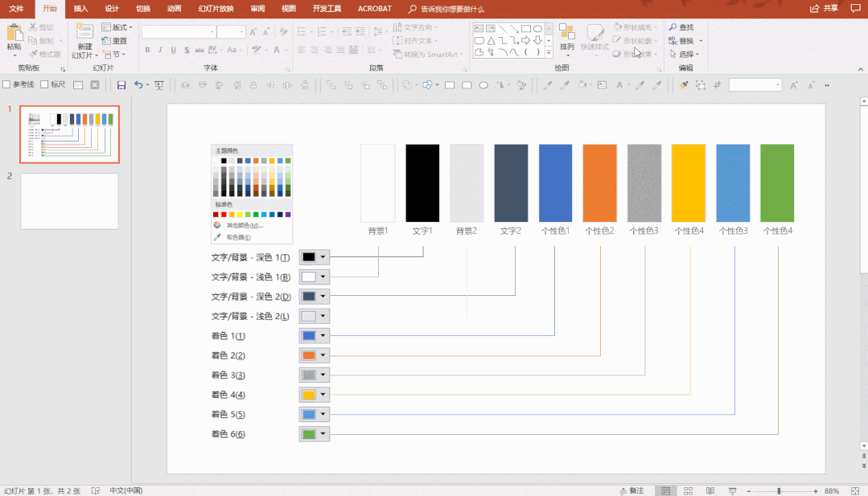Open the font size dropdown
Viewport: 868px width, 496px height.
241,32
